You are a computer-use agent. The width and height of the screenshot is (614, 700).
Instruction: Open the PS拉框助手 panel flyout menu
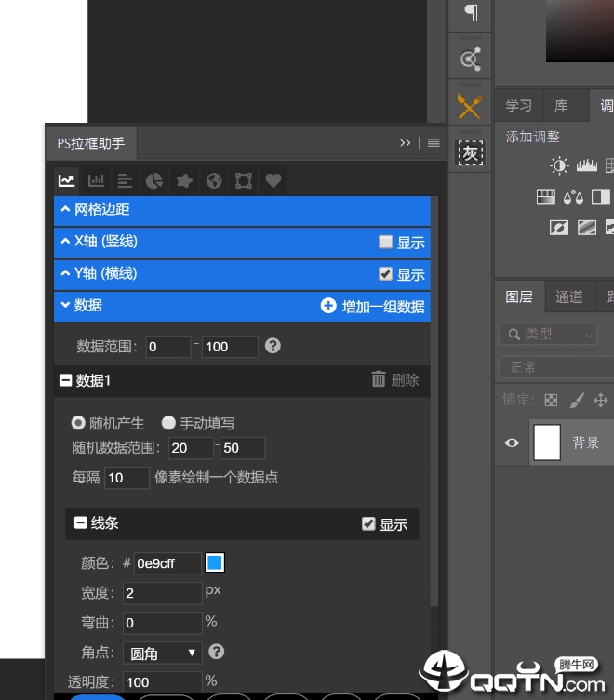434,143
